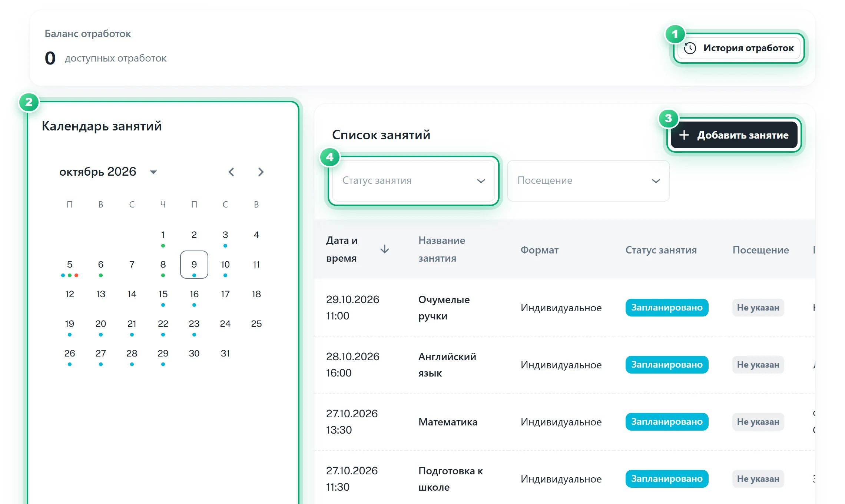845x504 pixels.
Task: Select October 10 in calendar
Action: [x=225, y=265]
